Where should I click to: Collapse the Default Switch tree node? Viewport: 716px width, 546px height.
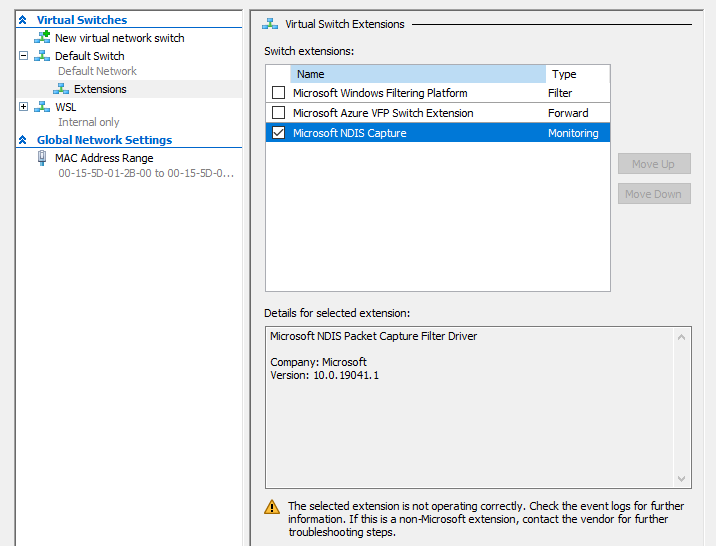click(23, 56)
